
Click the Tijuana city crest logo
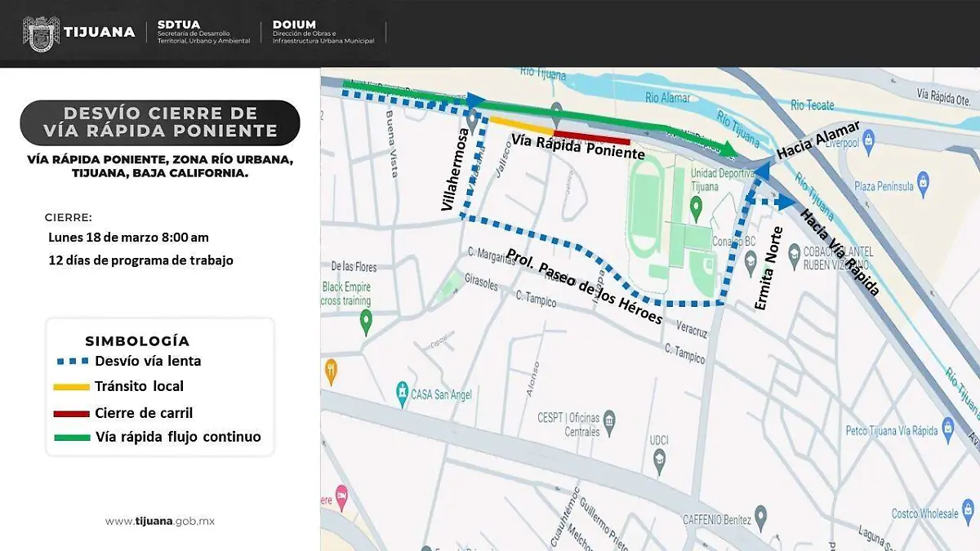pos(41,33)
